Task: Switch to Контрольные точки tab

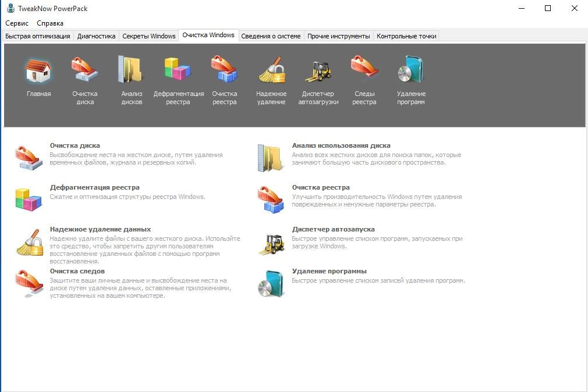Action: pyautogui.click(x=406, y=36)
